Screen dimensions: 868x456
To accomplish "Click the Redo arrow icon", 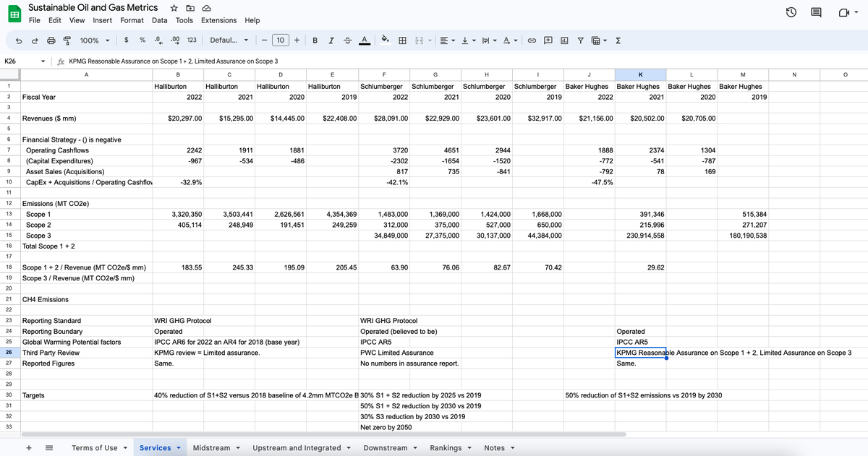I will pos(34,41).
